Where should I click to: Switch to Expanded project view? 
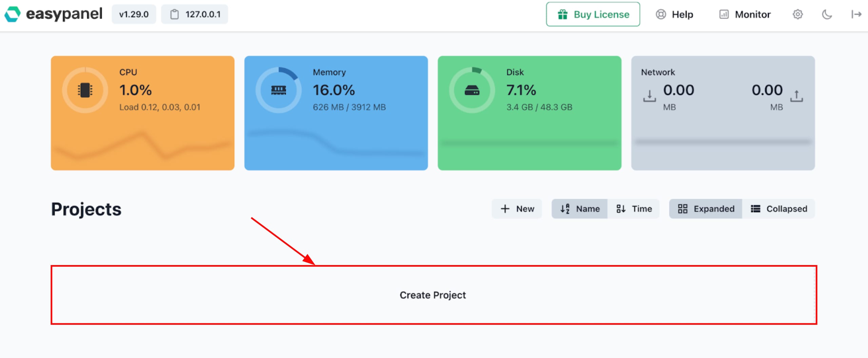tap(705, 209)
